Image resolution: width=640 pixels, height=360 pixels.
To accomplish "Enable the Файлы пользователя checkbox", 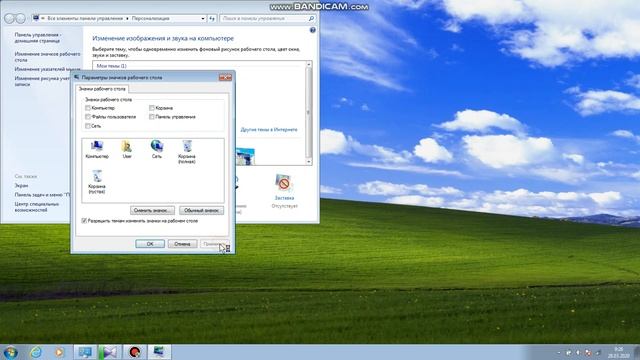I will (88, 117).
